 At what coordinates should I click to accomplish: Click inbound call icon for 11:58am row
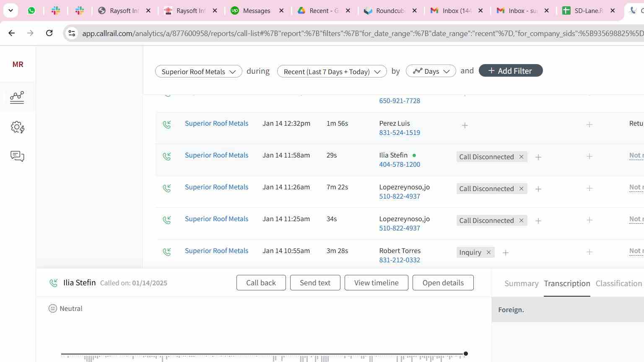pos(167,156)
